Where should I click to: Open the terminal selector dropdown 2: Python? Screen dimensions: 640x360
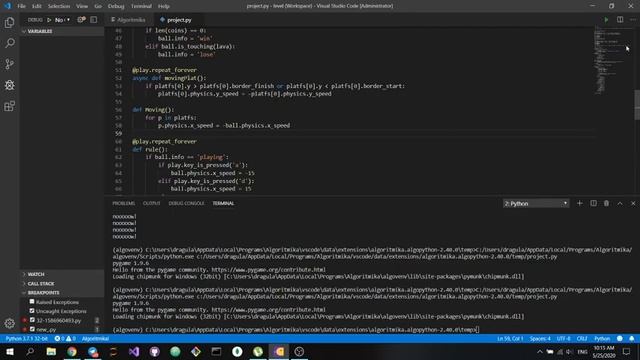tap(536, 203)
